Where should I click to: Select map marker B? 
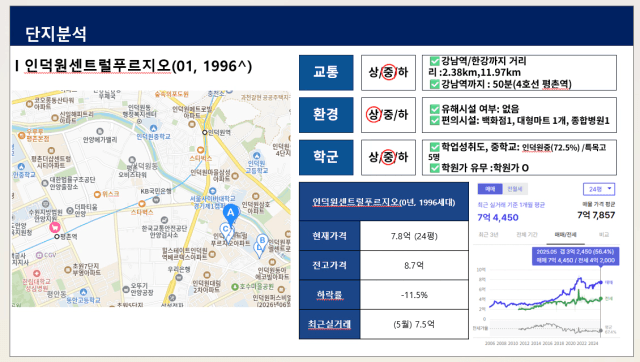pyautogui.click(x=262, y=242)
